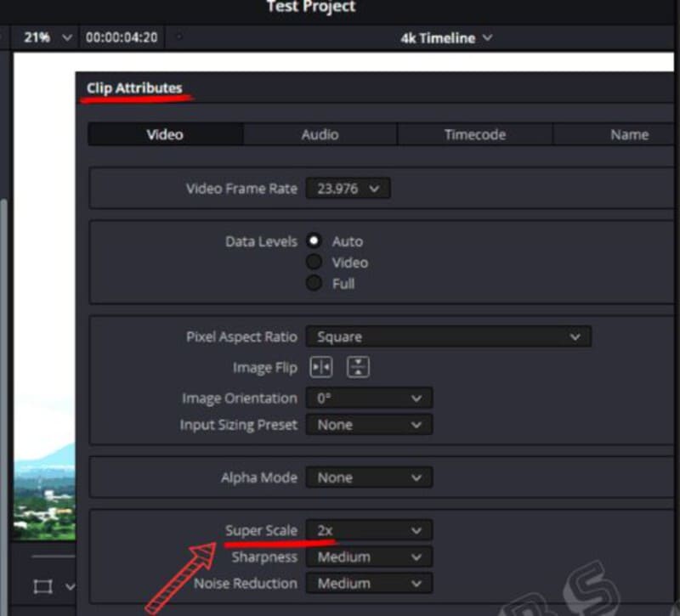Switch to the Audio tab
Screen dimensions: 680x616
pos(320,134)
